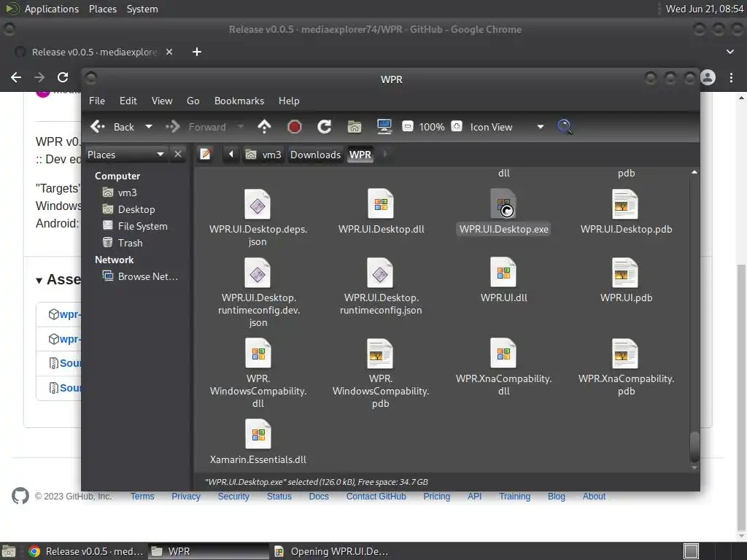Open new Chrome tab
747x560 pixels.
coord(197,52)
